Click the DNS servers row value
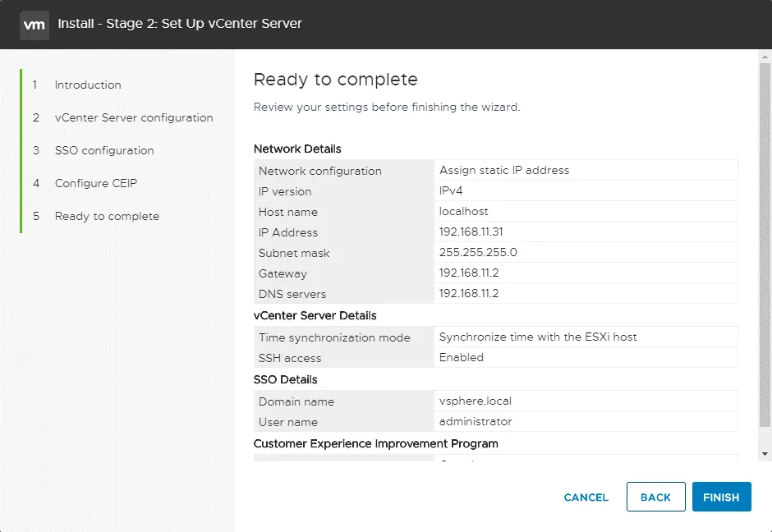 click(x=468, y=294)
